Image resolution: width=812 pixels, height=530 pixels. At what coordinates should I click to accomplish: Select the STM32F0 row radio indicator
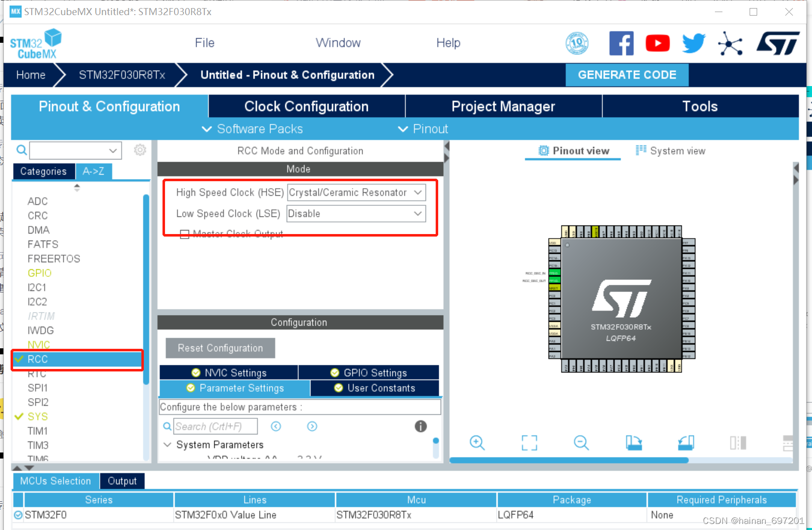click(18, 515)
